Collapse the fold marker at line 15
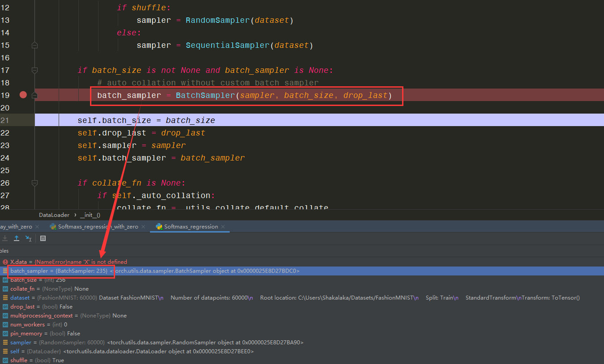This screenshot has height=364, width=604. 35,45
